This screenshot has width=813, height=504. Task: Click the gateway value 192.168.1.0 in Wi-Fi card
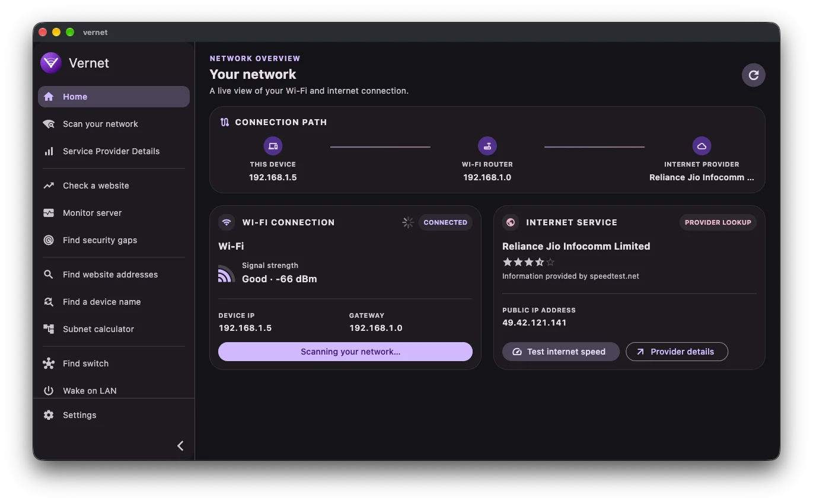tap(376, 328)
